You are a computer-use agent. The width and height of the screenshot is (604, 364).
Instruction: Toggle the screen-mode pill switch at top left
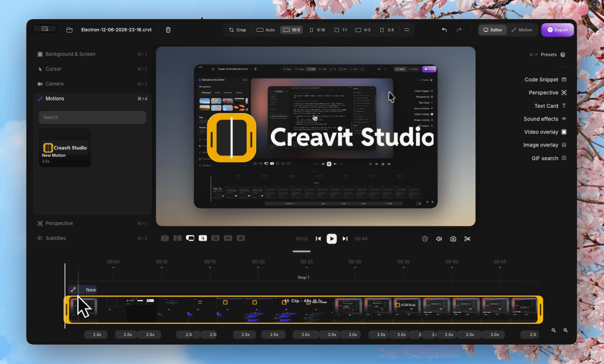point(45,29)
